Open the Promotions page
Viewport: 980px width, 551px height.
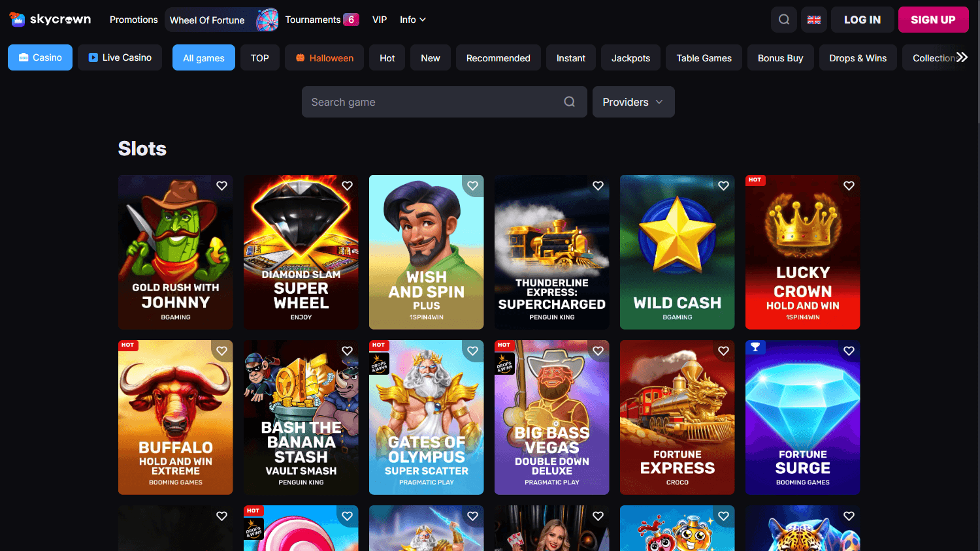(x=133, y=20)
